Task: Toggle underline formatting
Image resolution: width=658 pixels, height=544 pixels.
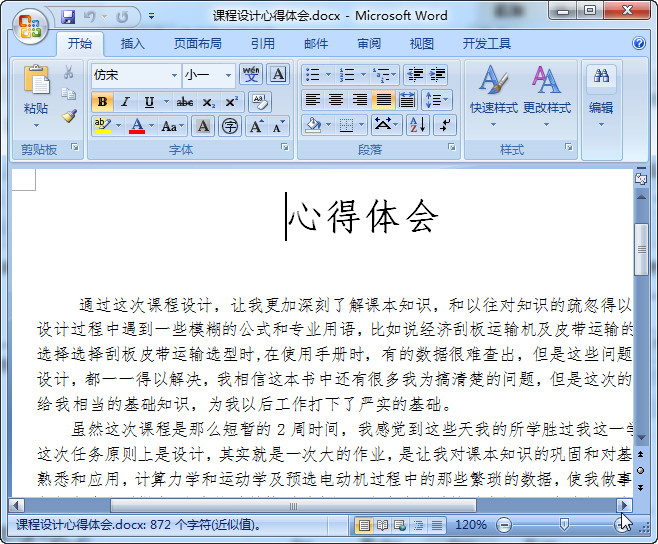Action: click(149, 102)
